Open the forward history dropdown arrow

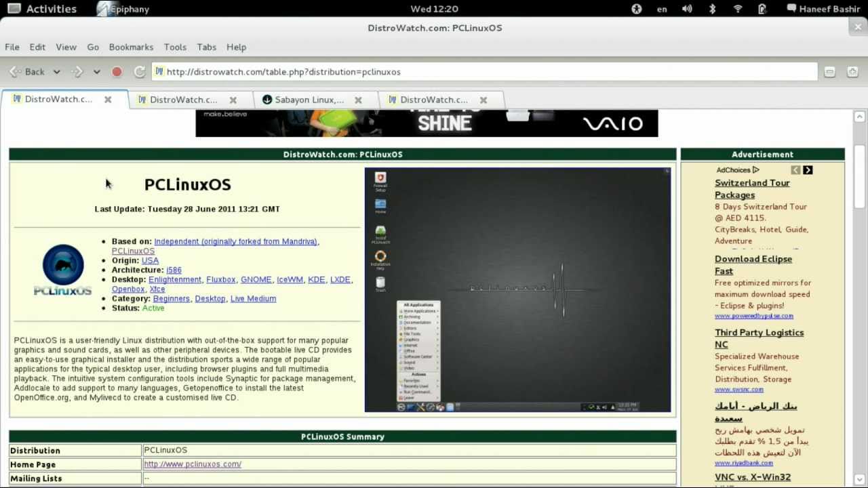pos(96,72)
